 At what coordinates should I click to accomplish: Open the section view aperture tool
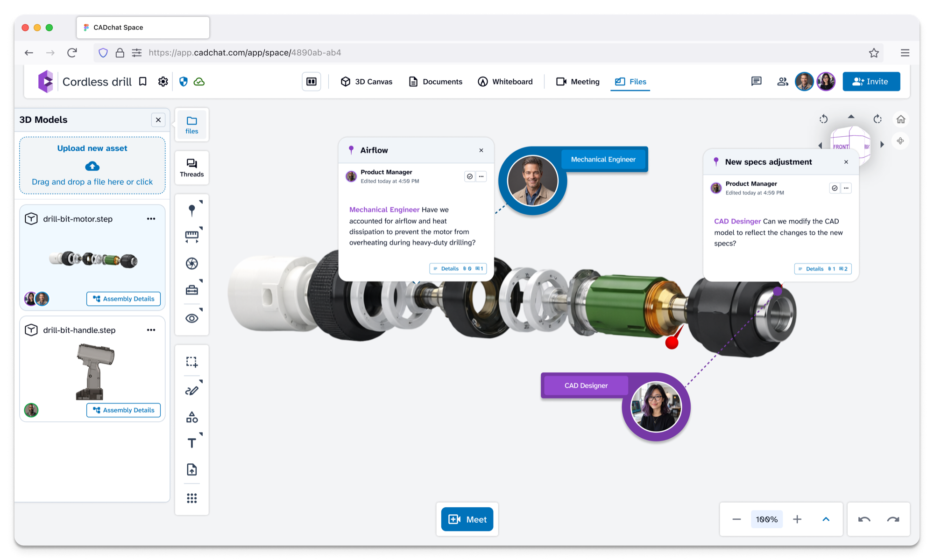point(191,263)
